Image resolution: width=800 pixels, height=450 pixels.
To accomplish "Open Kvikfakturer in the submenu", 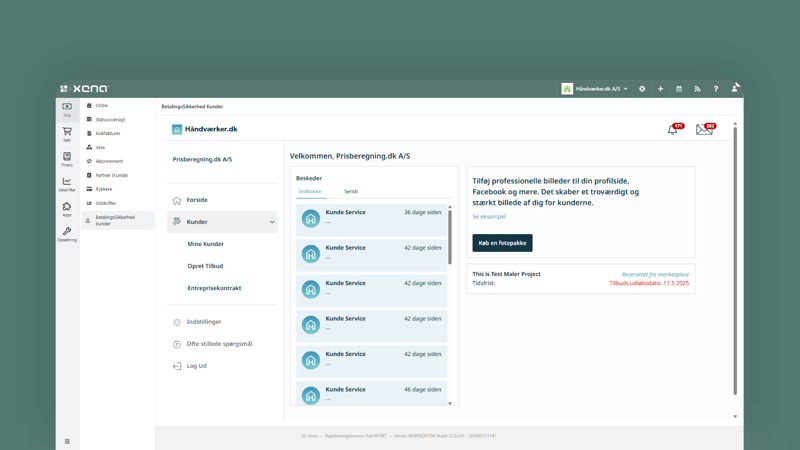I will coord(108,133).
